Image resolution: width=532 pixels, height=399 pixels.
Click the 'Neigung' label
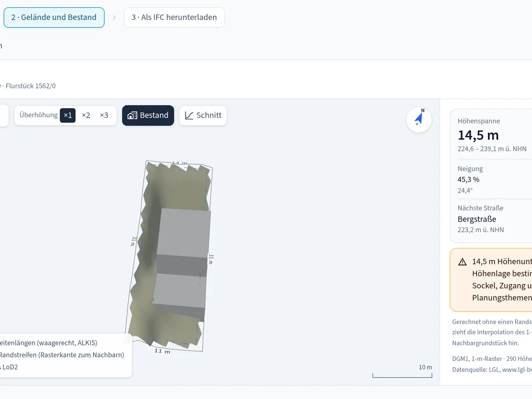(470, 169)
